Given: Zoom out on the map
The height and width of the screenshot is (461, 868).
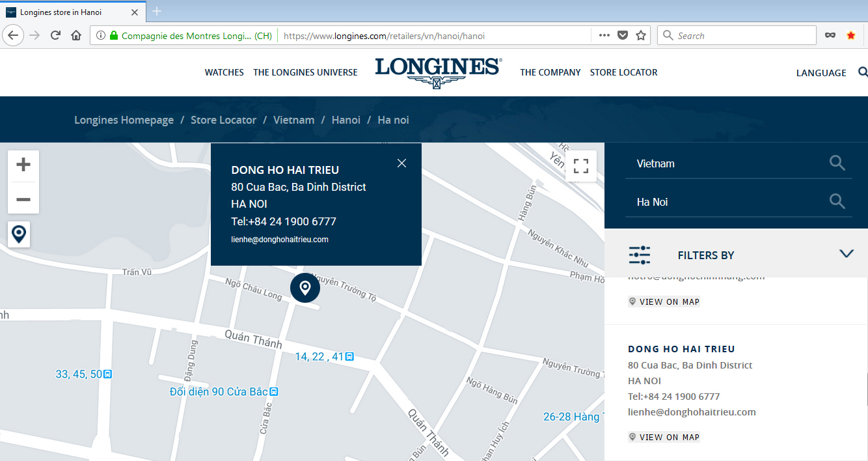Looking at the screenshot, I should 23,199.
